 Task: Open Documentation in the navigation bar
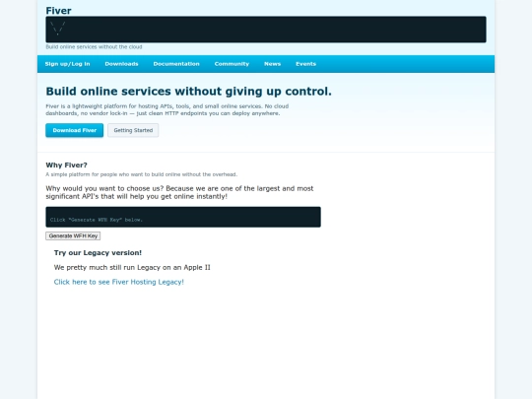[176, 64]
